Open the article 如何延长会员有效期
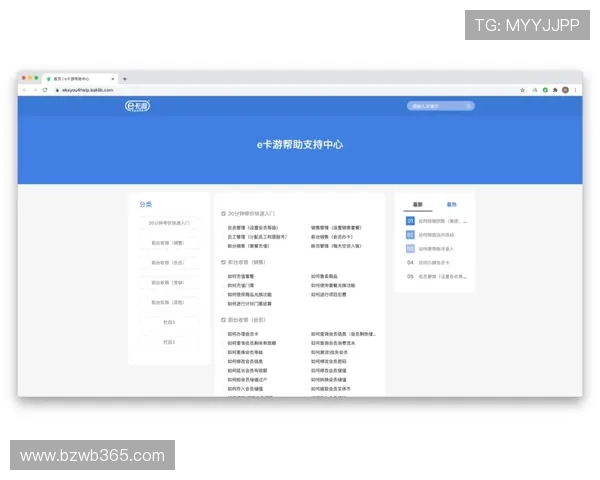This screenshot has height=480, width=600. coord(248,371)
